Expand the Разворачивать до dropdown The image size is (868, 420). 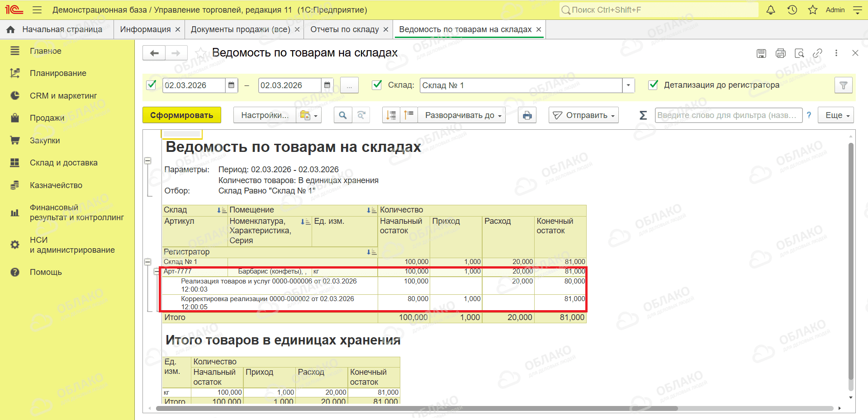point(461,115)
